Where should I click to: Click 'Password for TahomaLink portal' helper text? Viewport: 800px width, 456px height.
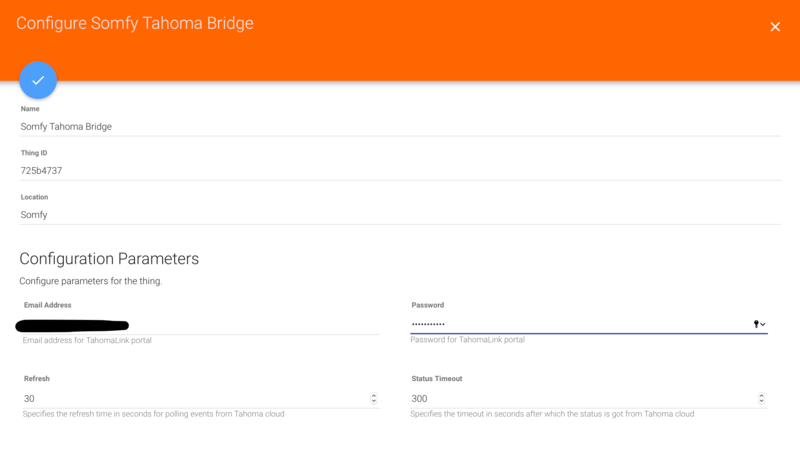467,340
